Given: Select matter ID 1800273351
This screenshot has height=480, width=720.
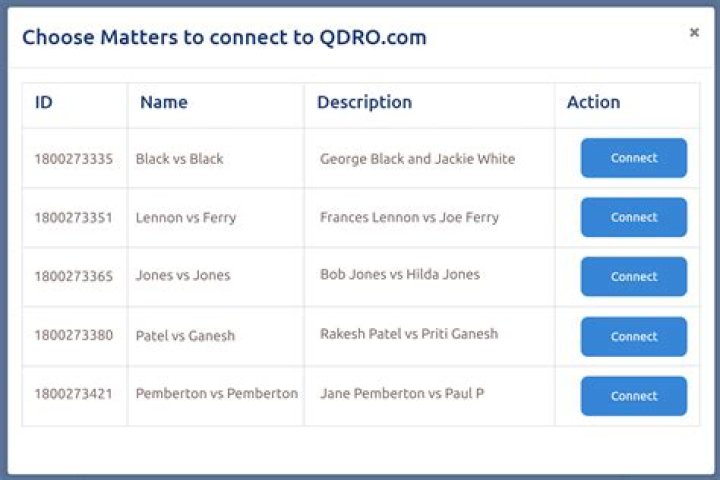Looking at the screenshot, I should coord(73,218).
